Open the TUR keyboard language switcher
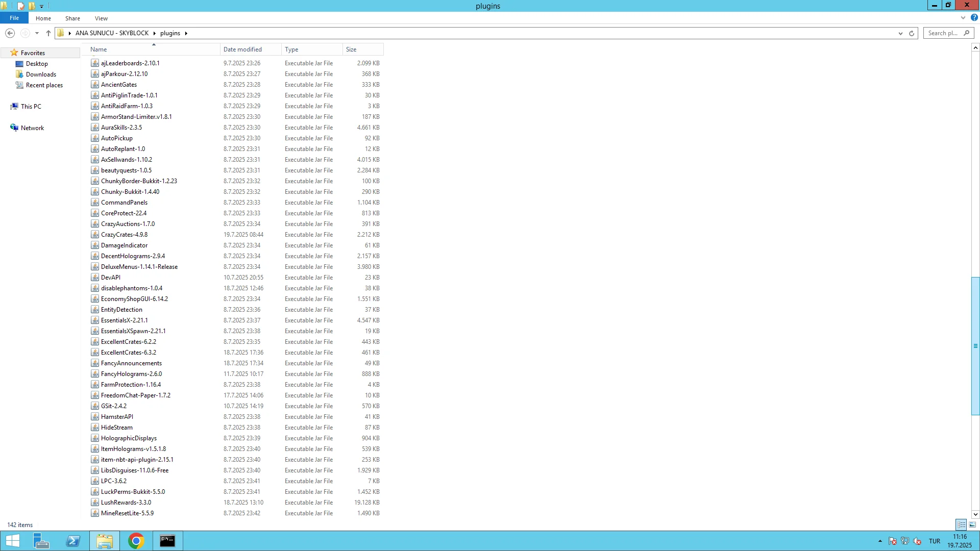 coord(935,541)
